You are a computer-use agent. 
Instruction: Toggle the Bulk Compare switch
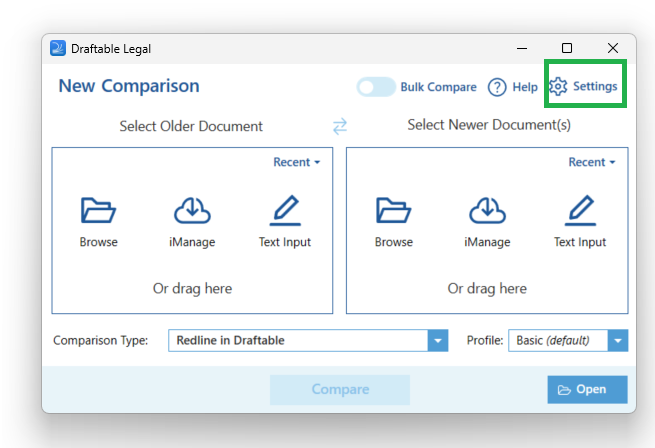(x=376, y=87)
